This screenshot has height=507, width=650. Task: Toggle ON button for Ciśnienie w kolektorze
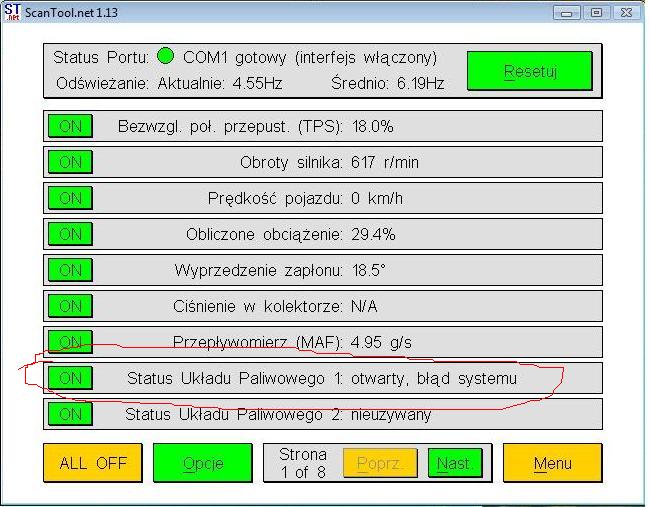pos(70,306)
